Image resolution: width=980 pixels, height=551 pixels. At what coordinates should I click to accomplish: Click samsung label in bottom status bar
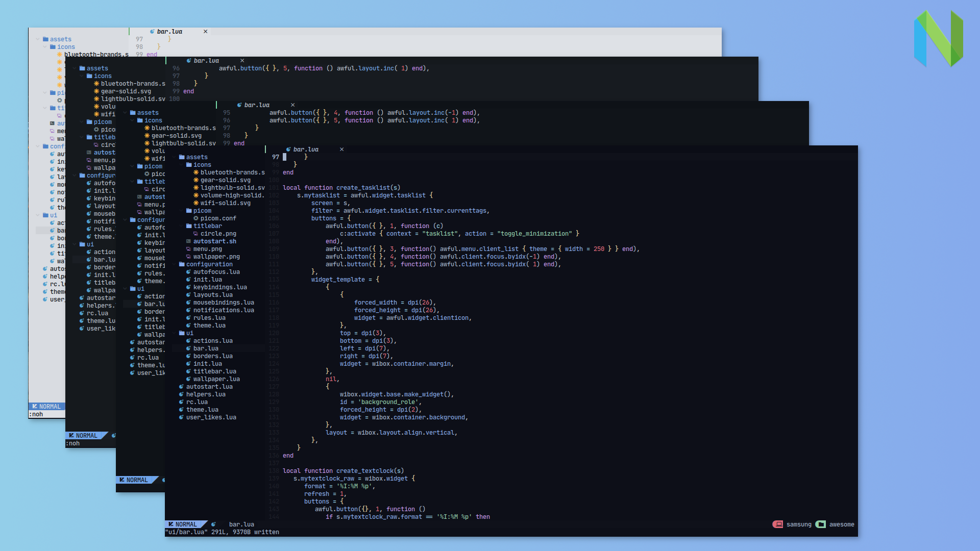[797, 524]
